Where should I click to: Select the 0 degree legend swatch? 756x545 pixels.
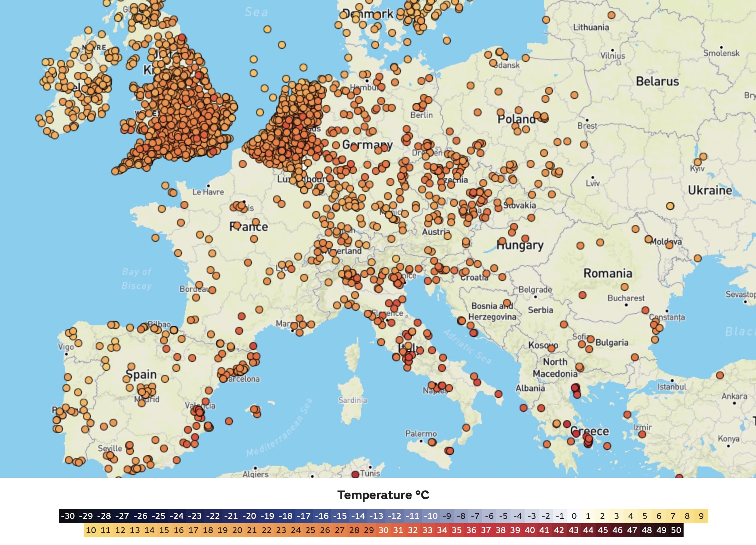click(x=574, y=516)
